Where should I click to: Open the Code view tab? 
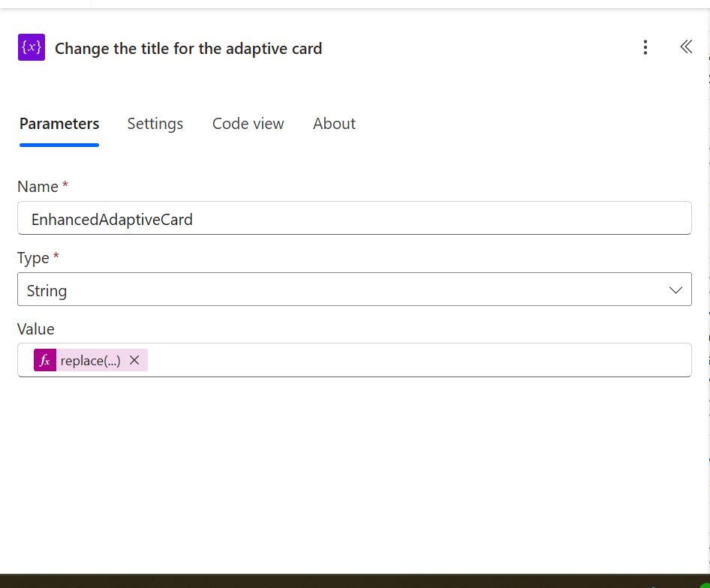(248, 124)
